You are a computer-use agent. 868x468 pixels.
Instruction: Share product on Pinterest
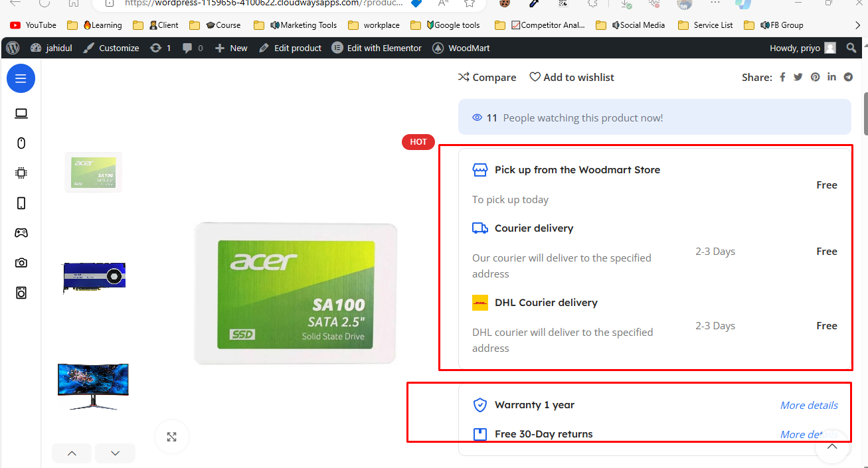815,77
